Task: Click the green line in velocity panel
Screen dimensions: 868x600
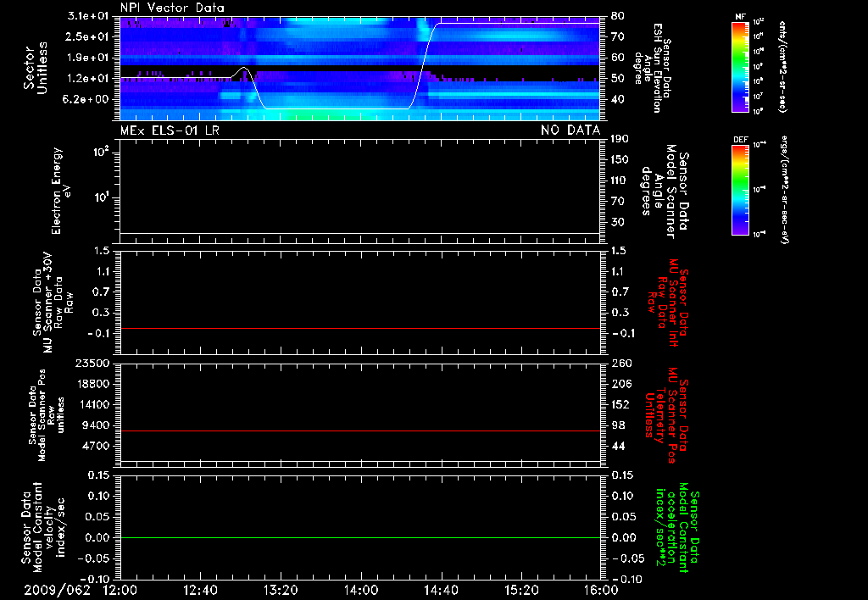Action: coord(360,537)
